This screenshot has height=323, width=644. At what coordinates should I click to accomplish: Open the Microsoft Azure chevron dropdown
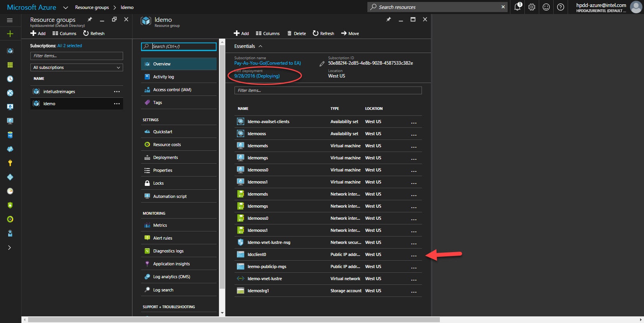(65, 7)
